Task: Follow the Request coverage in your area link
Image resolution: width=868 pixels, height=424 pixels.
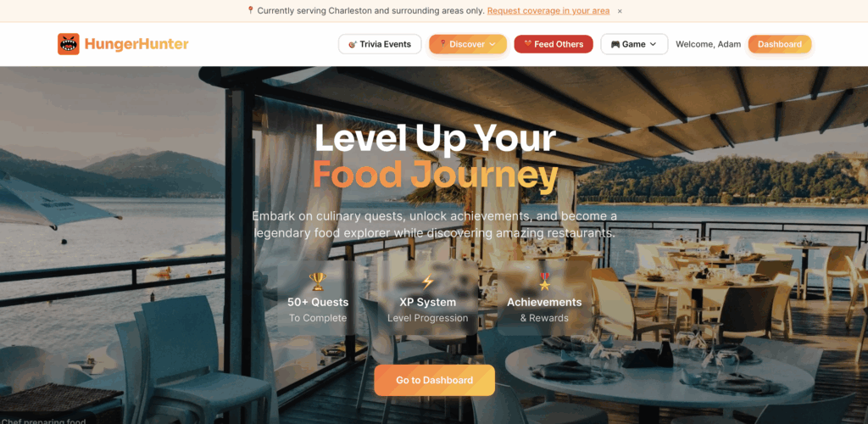Action: click(x=548, y=10)
